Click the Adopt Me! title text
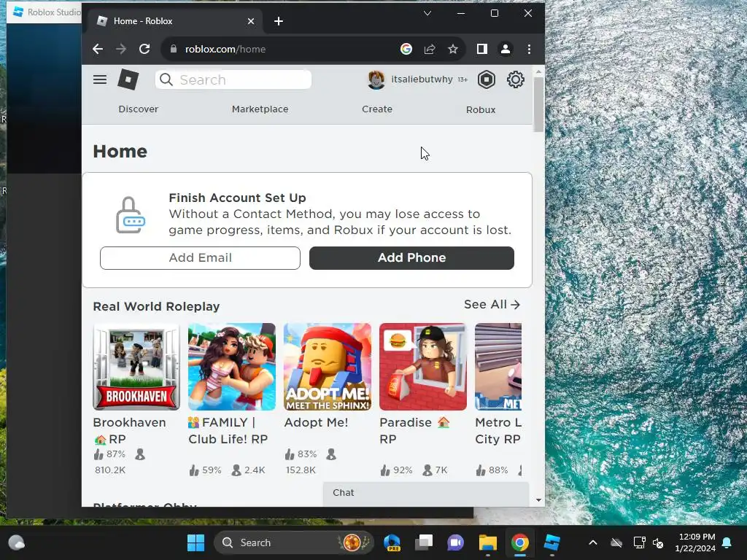This screenshot has width=747, height=560. [x=316, y=422]
